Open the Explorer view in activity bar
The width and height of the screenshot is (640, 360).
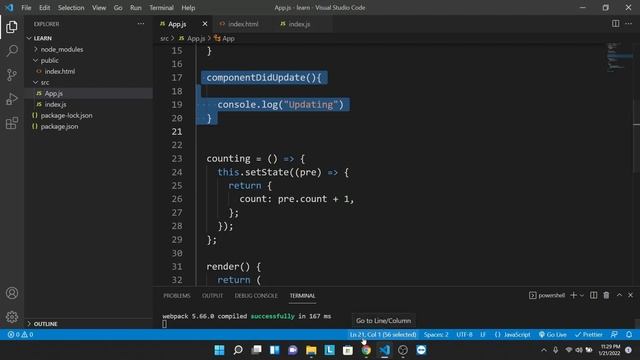point(12,27)
